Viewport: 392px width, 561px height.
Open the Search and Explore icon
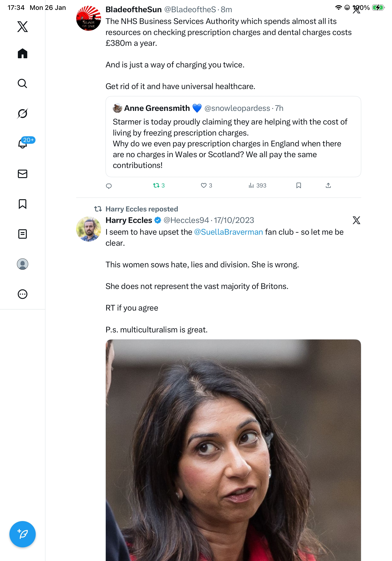pos(23,83)
